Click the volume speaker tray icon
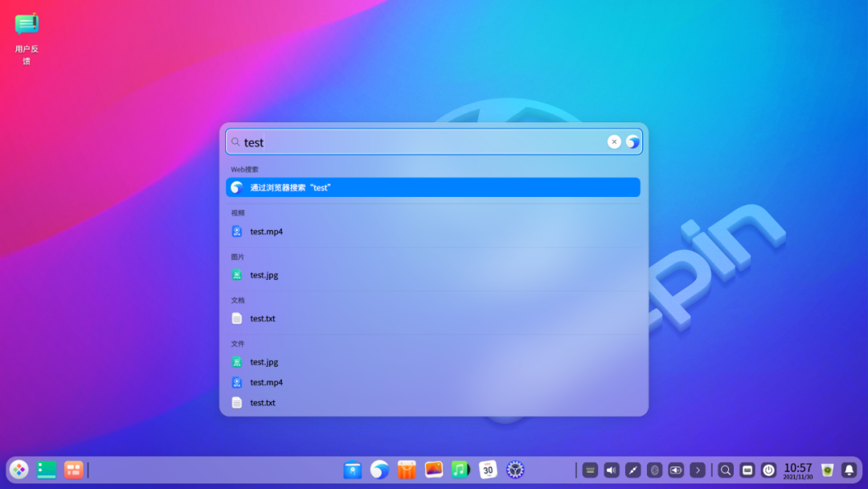The width and height of the screenshot is (868, 489). point(612,470)
